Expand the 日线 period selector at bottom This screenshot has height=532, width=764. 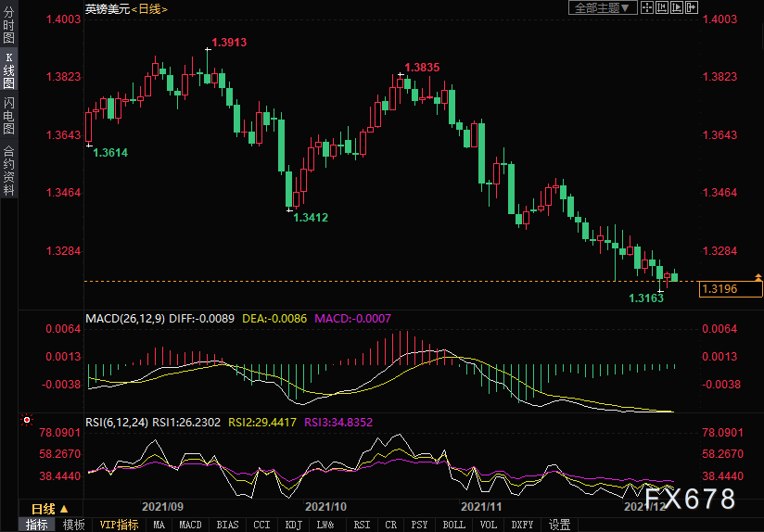click(48, 509)
